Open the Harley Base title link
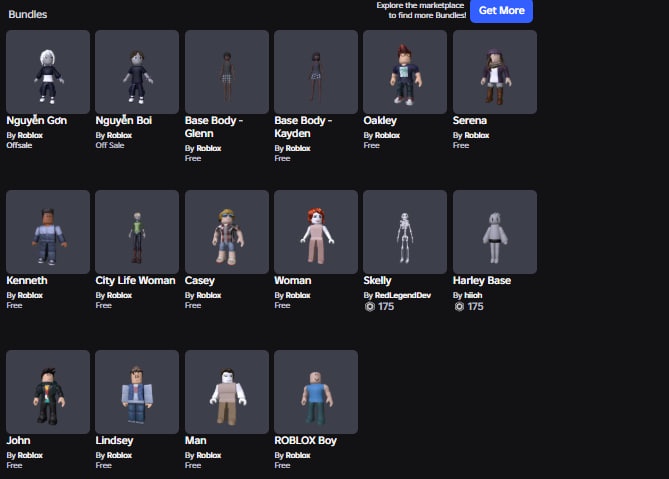This screenshot has width=669, height=479. 482,281
